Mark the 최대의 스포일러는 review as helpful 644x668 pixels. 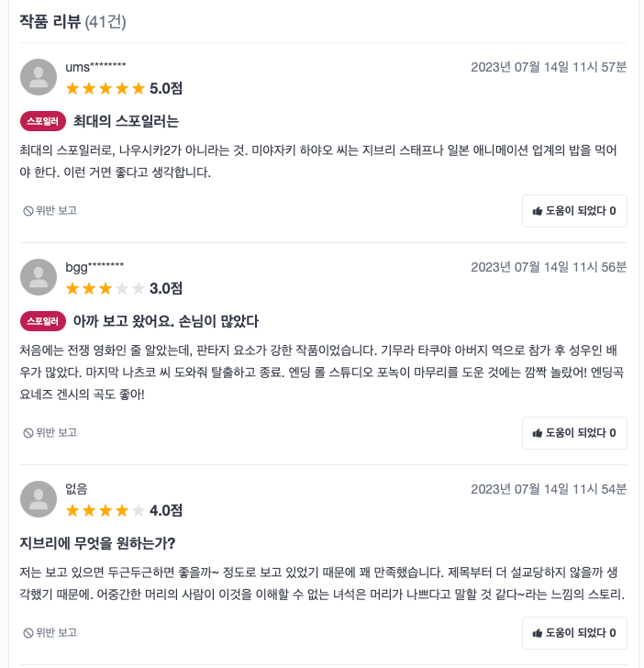click(x=574, y=211)
